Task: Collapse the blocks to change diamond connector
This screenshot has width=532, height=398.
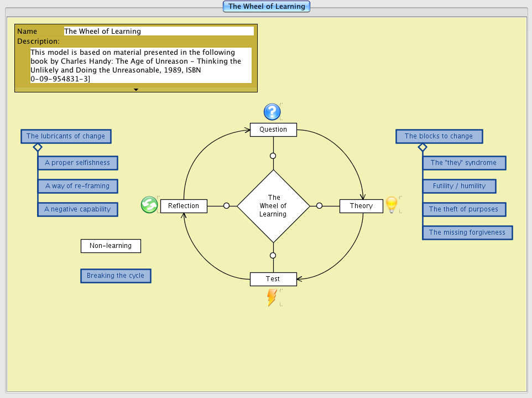Action: [423, 147]
